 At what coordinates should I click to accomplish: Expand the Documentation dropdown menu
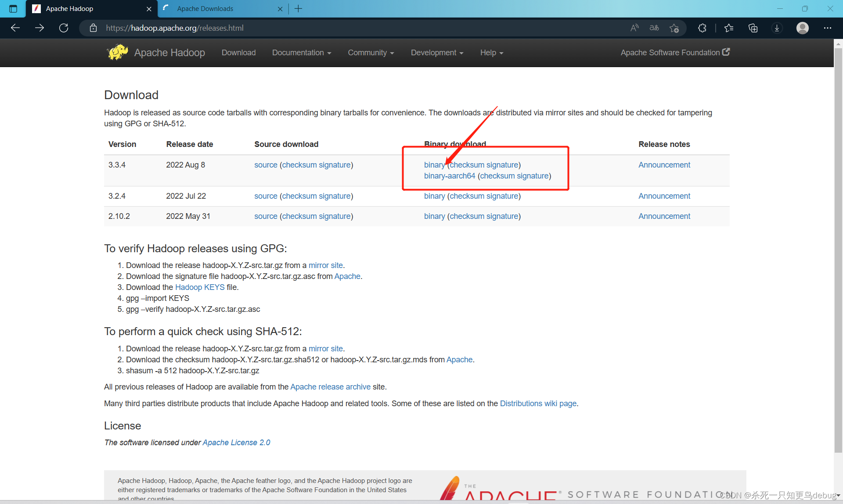[x=301, y=53]
